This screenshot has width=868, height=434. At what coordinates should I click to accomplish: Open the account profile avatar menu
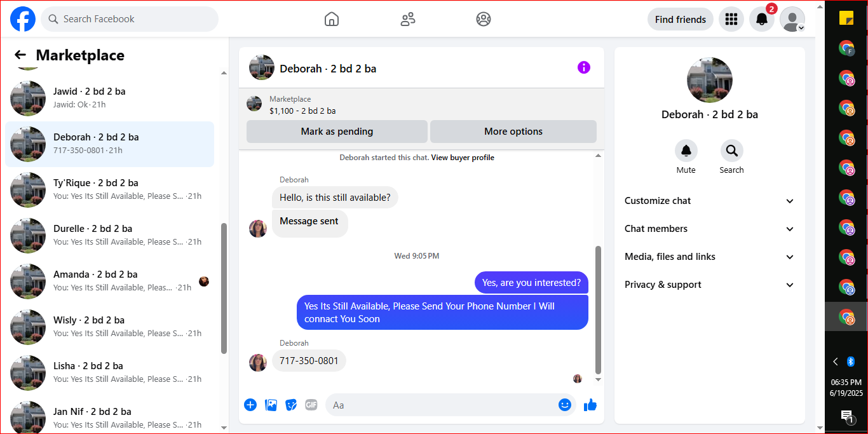tap(792, 19)
